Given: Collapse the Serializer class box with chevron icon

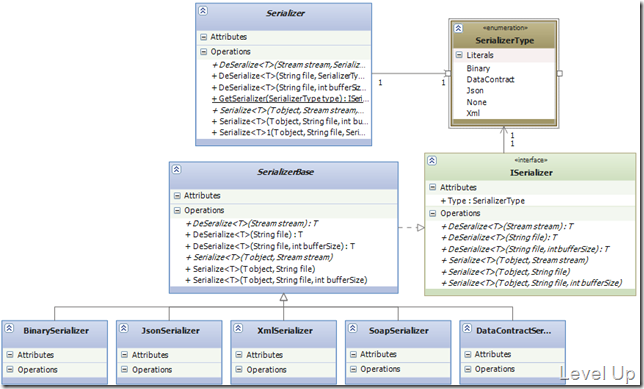Looking at the screenshot, I should click(203, 11).
